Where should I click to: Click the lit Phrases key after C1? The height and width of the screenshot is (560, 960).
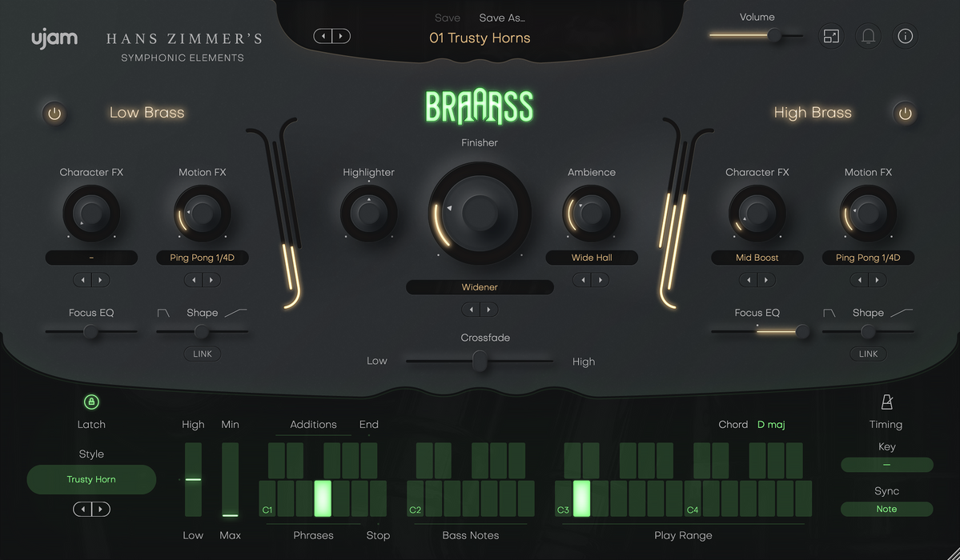tap(323, 498)
